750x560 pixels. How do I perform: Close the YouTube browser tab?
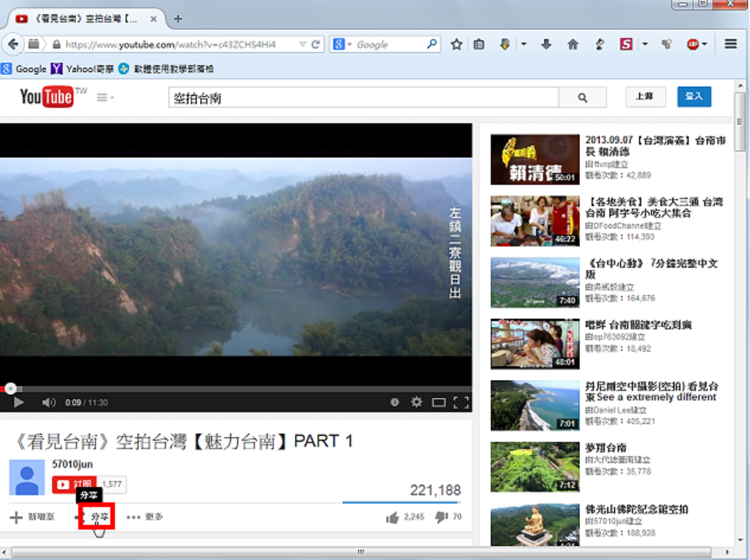coord(153,19)
